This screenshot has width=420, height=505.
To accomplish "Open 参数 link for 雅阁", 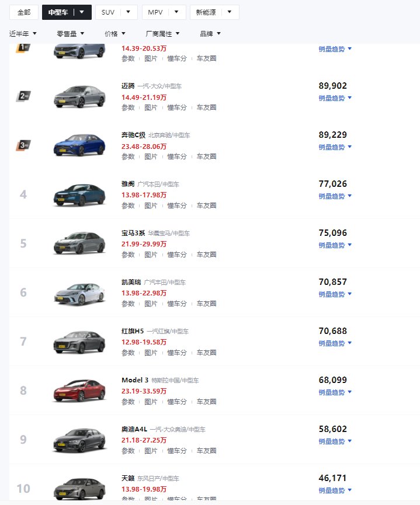I will click(x=128, y=206).
